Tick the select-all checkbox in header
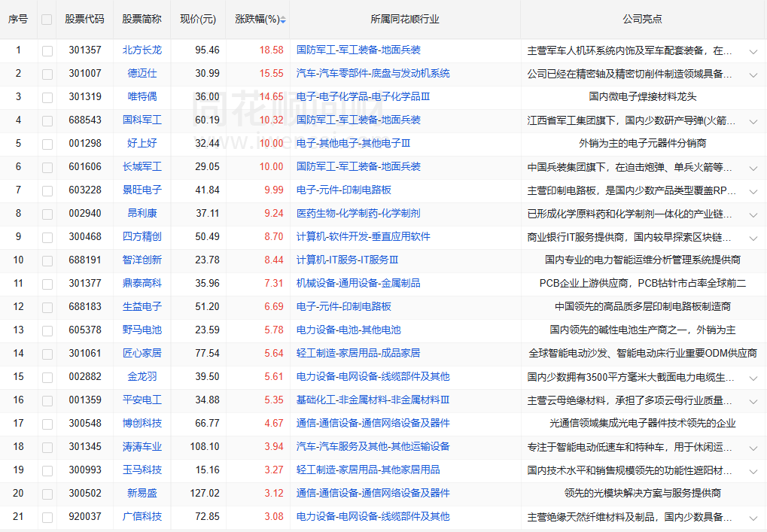The image size is (767, 532). pyautogui.click(x=47, y=20)
